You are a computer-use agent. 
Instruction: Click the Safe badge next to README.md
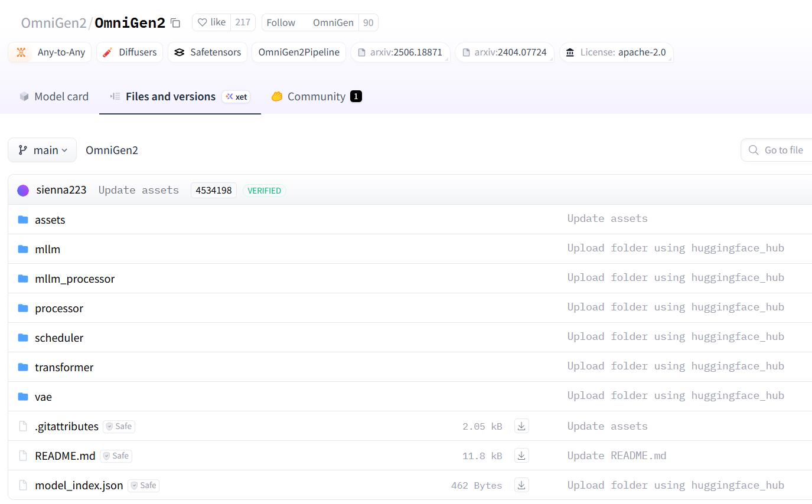(116, 456)
